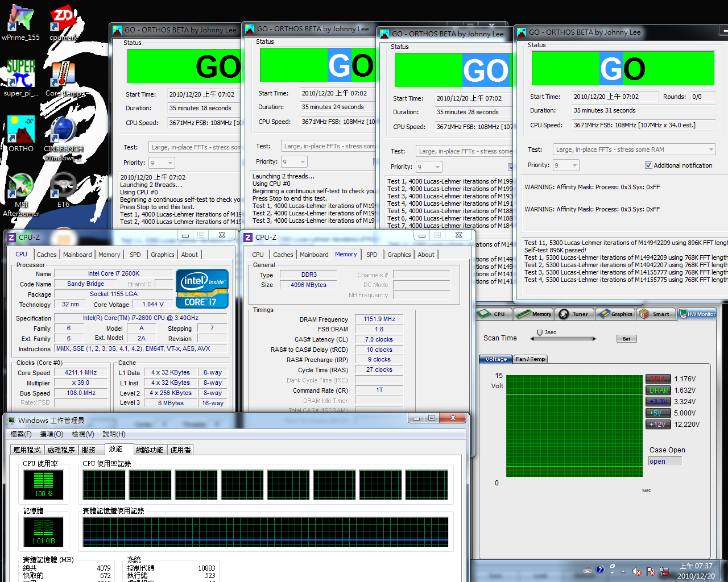Open the Test dropdown in ORTHOS with Rounds field
Viewport: 728px width, 582px height.
pyautogui.click(x=634, y=149)
